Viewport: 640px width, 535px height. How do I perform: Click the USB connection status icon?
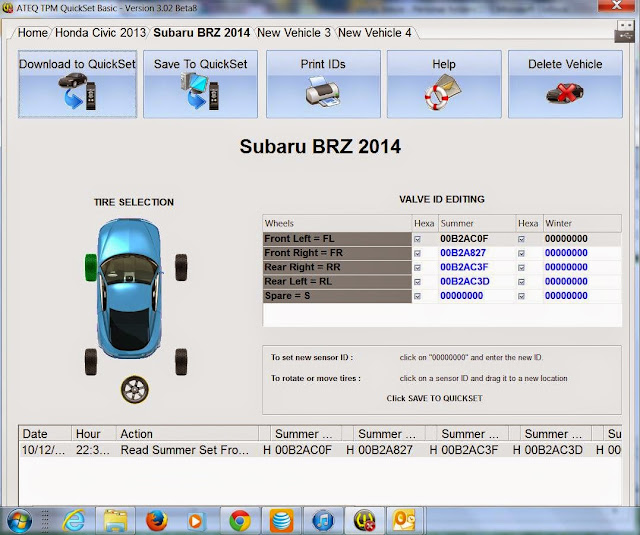pyautogui.click(x=624, y=32)
